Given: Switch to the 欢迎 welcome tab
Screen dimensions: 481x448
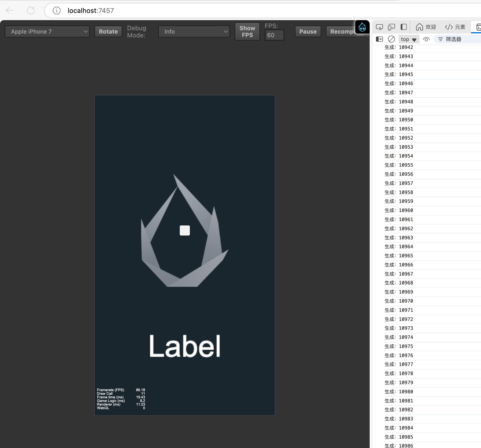Looking at the screenshot, I should pos(426,27).
